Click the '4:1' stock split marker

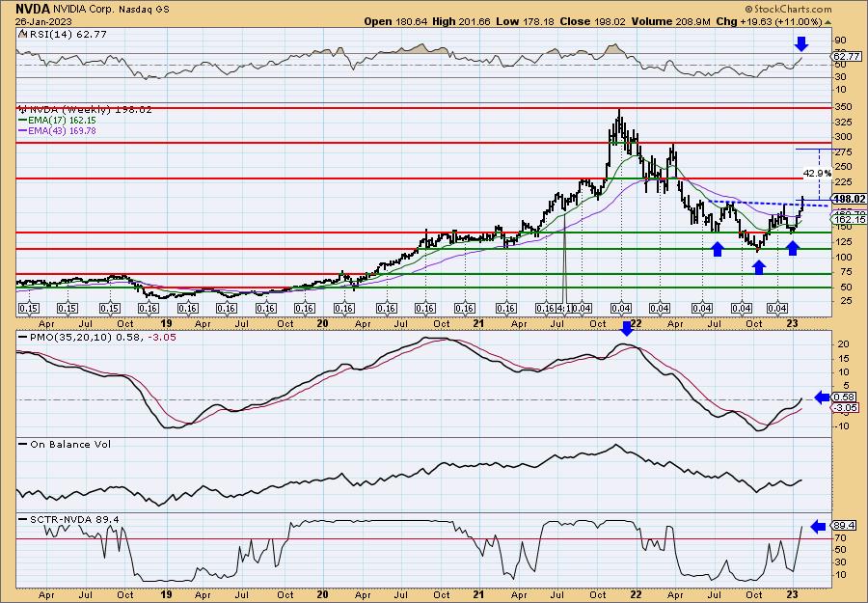click(x=564, y=308)
